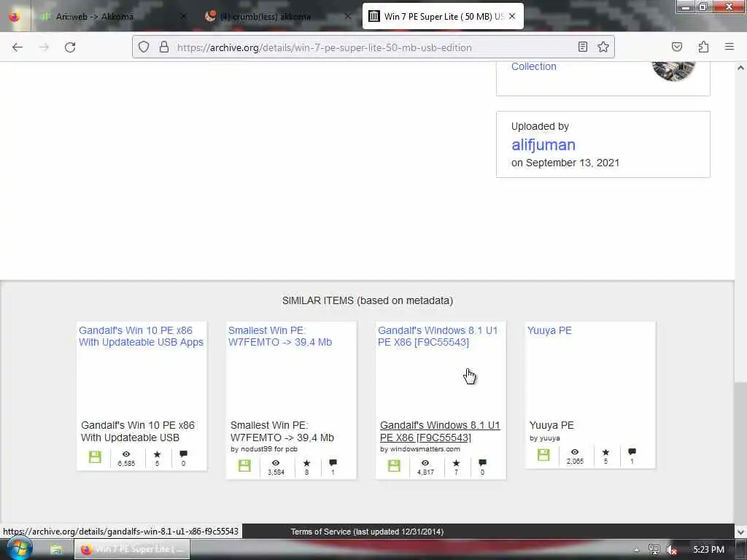Screen dimensions: 747x560
Task: Open the Firefox hamburger menu
Action: click(729, 47)
